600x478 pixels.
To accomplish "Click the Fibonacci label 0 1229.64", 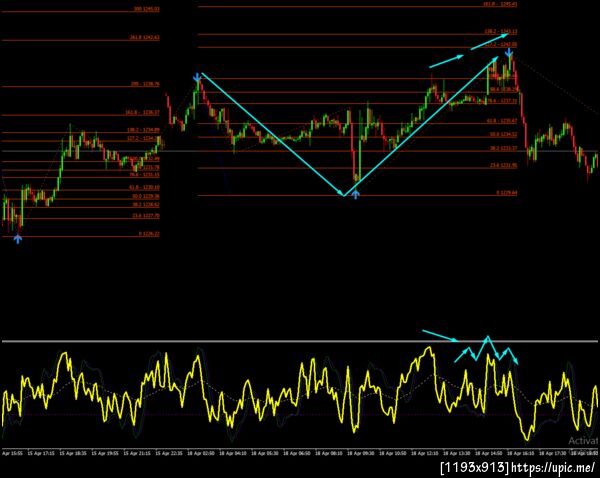I will [x=507, y=193].
